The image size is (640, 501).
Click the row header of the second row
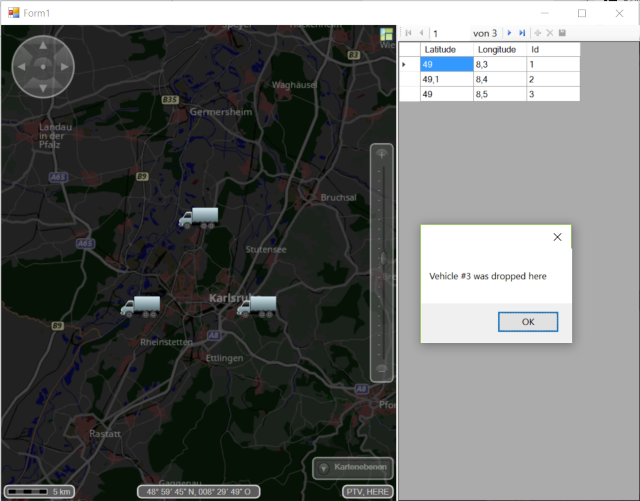tap(410, 79)
